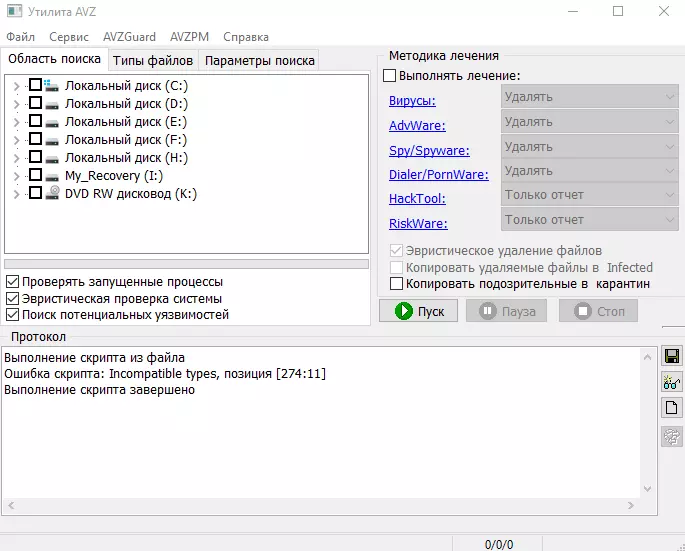
Task: Click the AdvWare link
Action: [x=417, y=126]
